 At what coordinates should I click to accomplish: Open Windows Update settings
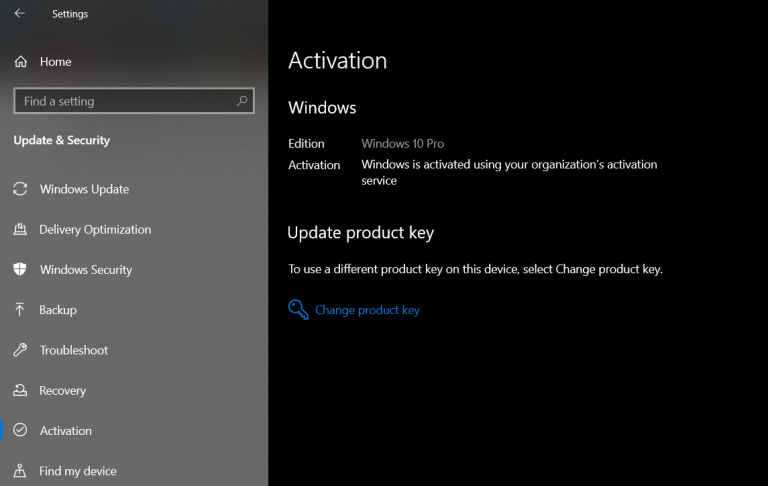click(84, 189)
